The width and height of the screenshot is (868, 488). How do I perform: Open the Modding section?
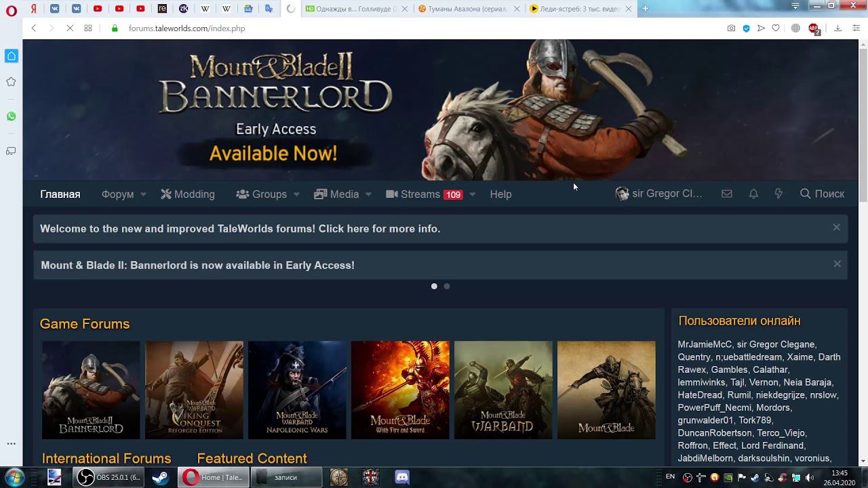coord(188,194)
